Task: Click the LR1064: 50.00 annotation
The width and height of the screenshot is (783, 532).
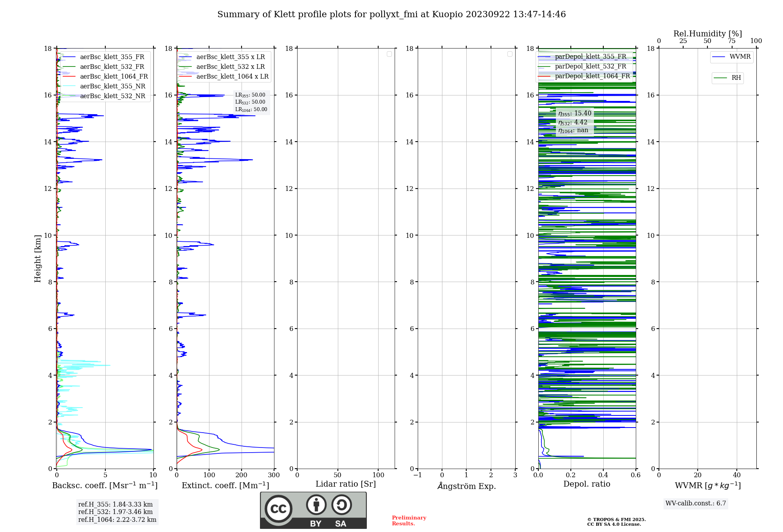Action: 251,110
